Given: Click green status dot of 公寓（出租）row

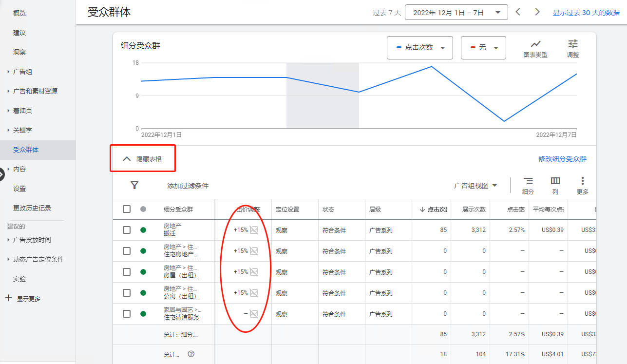Looking at the screenshot, I should (x=143, y=293).
